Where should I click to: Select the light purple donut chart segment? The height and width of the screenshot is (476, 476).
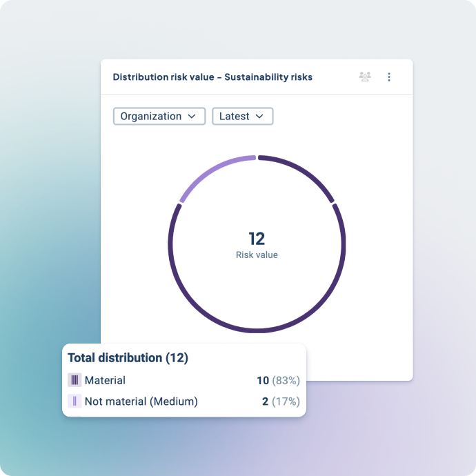[212, 170]
